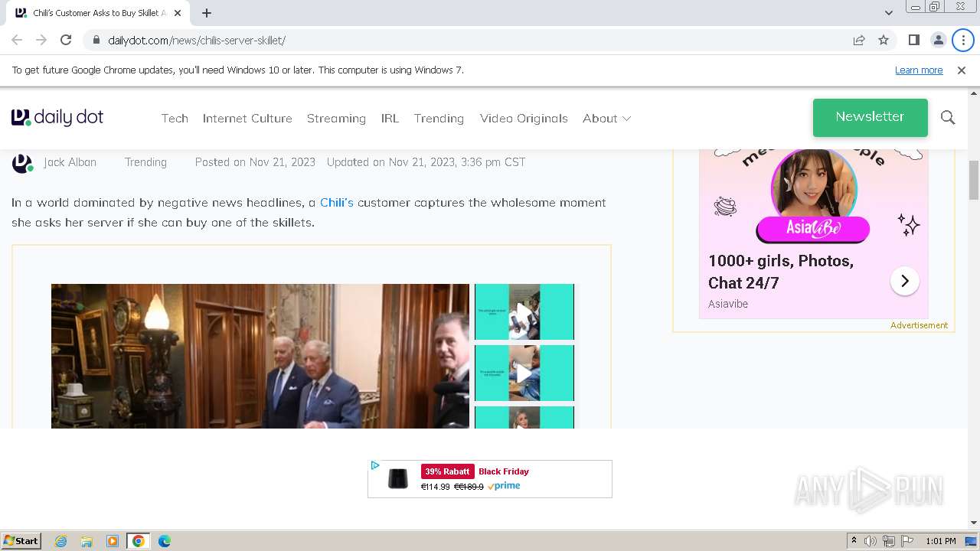The image size is (980, 551).
Task: Close the Chili's Customer article tab
Action: 178,13
